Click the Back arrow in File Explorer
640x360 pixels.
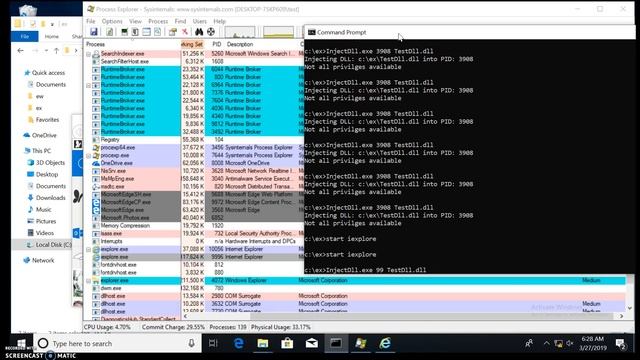(x=20, y=51)
